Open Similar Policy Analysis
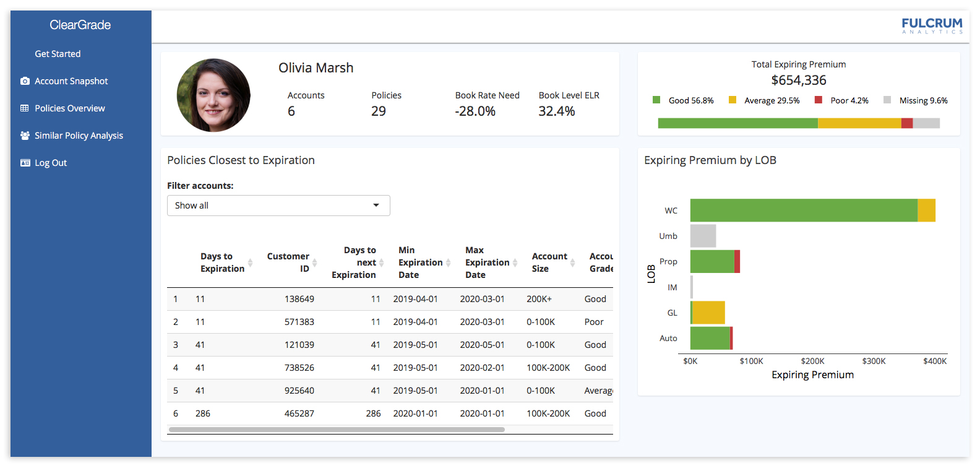Viewport: 980px width, 468px height. click(79, 136)
